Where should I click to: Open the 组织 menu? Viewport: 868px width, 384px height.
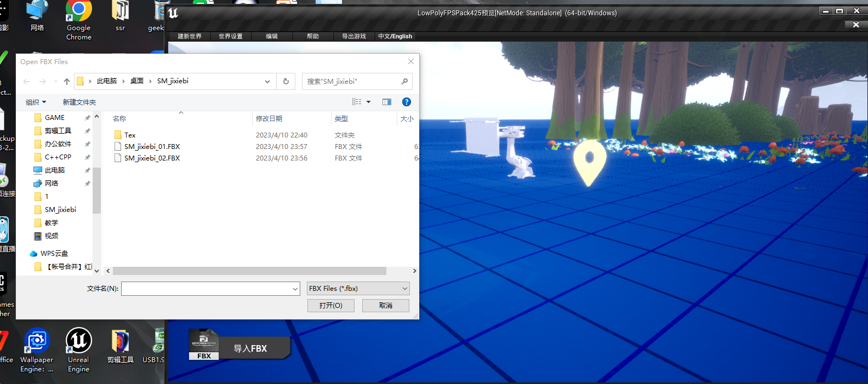coord(36,102)
